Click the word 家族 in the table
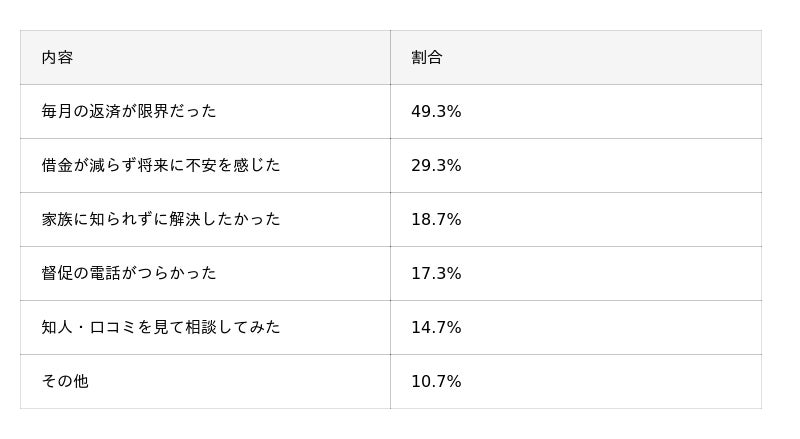Screen dimensions: 800x439 pos(57,220)
